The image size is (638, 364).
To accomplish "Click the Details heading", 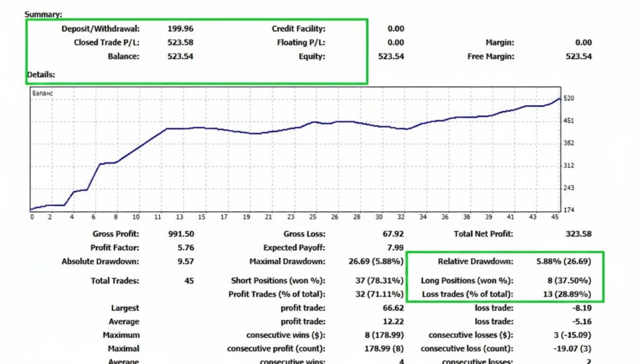I will pyautogui.click(x=40, y=75).
